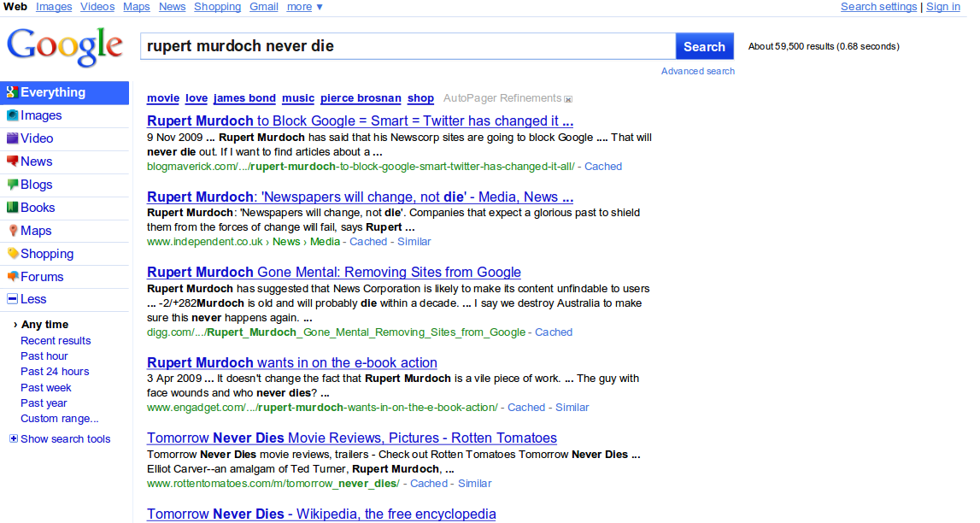The image size is (980, 523).
Task: Click the Shopping tag icon
Action: tap(12, 254)
